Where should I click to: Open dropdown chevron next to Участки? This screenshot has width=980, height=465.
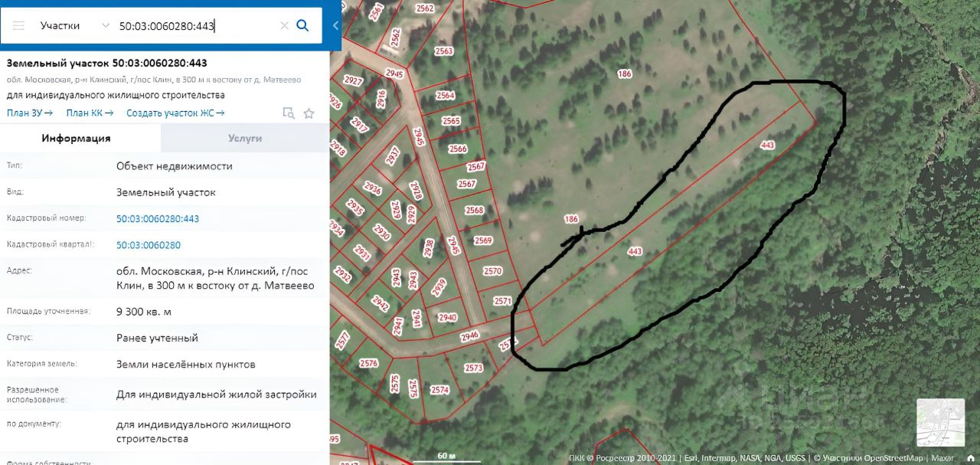106,25
